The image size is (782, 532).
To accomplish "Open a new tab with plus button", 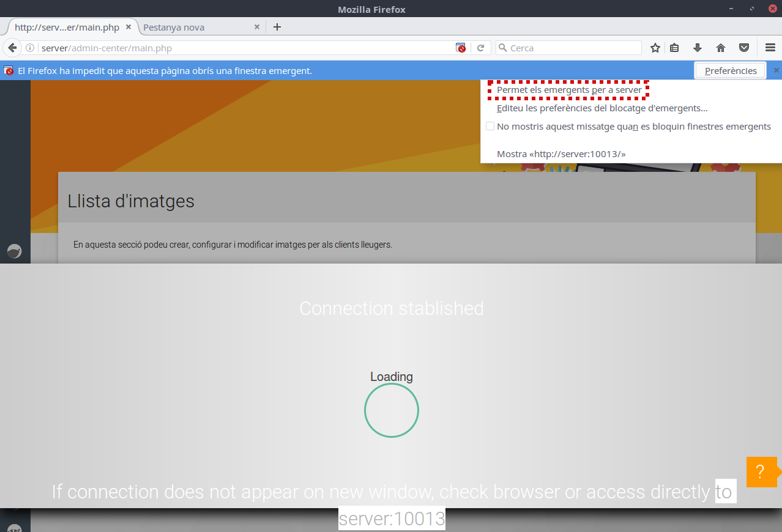I will 277,27.
